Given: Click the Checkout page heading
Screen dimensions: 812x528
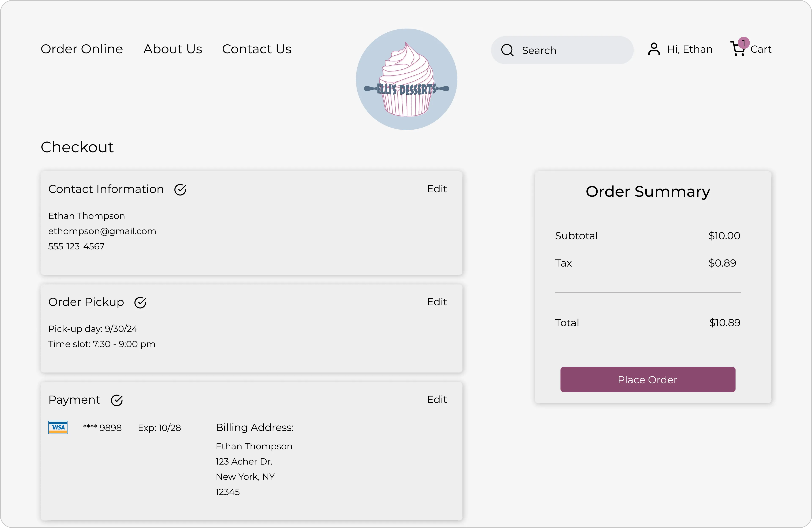Looking at the screenshot, I should 77,147.
